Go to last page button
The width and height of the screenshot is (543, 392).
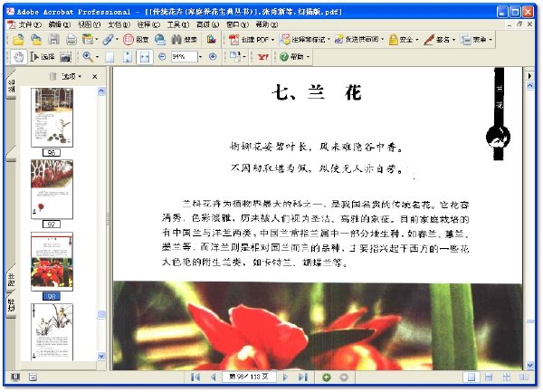303,377
